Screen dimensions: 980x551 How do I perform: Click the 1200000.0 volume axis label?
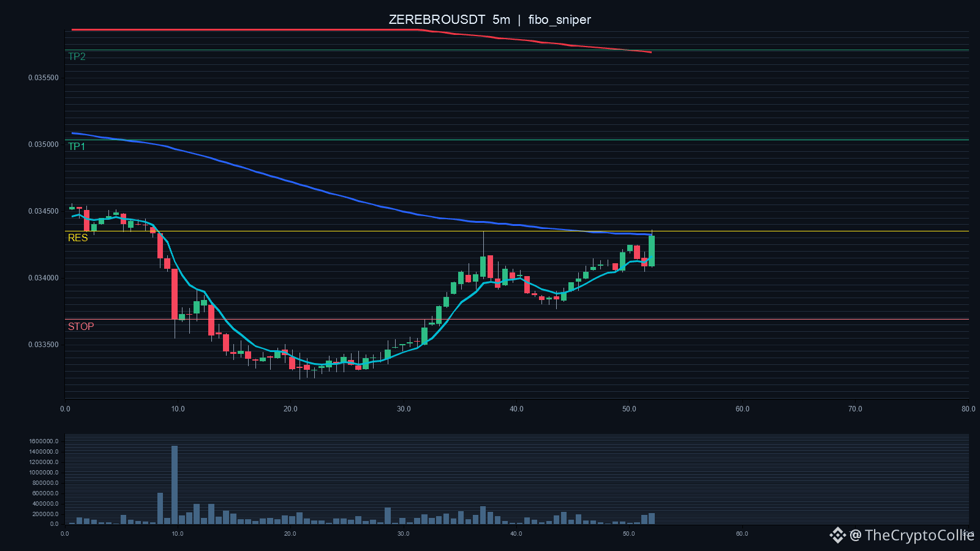point(44,462)
